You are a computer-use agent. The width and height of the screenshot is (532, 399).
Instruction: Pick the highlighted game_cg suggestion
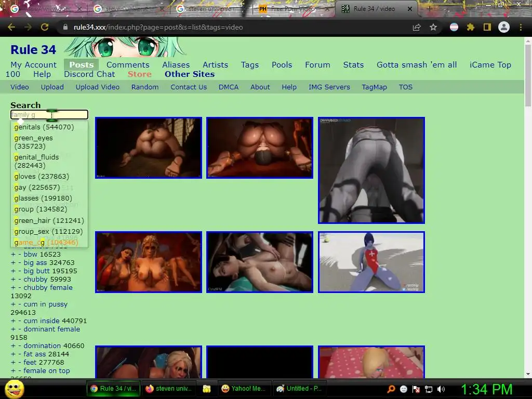(49, 242)
